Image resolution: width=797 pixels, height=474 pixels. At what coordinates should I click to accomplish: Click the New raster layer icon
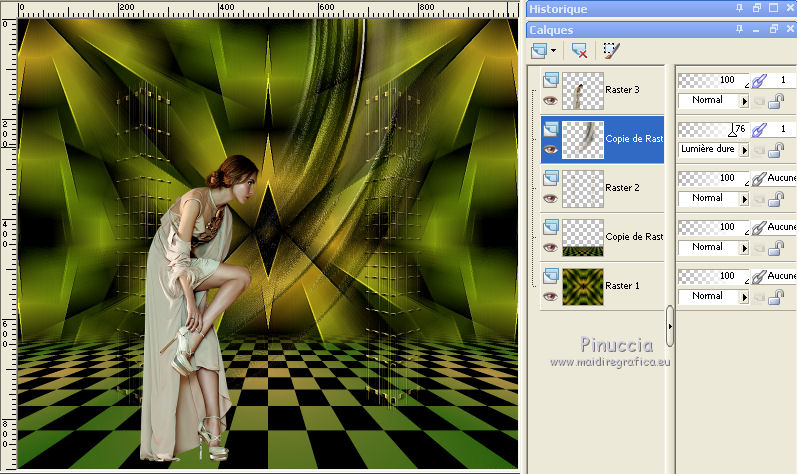pos(540,49)
